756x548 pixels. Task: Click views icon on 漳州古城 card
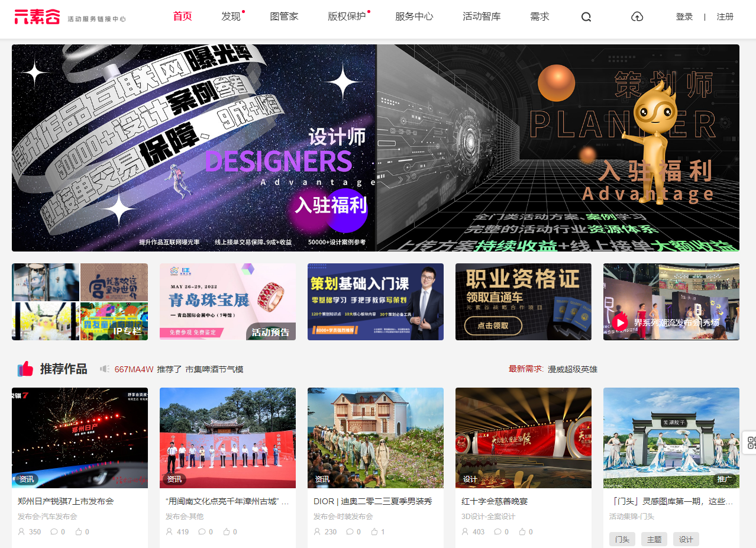click(170, 531)
